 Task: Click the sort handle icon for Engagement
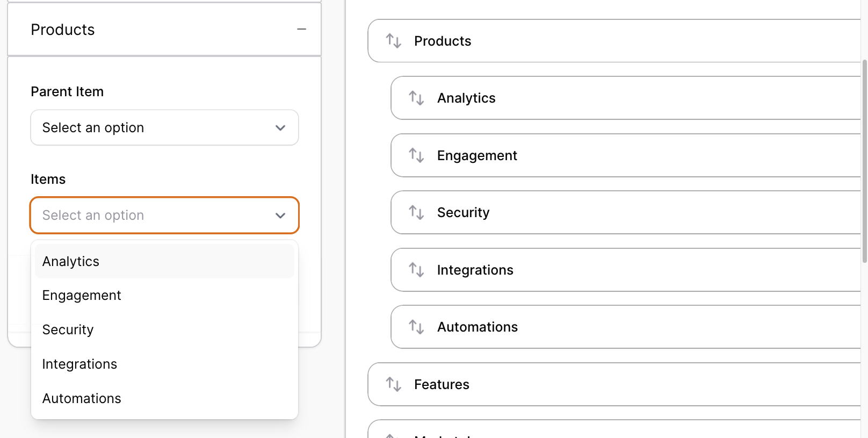[x=416, y=155]
